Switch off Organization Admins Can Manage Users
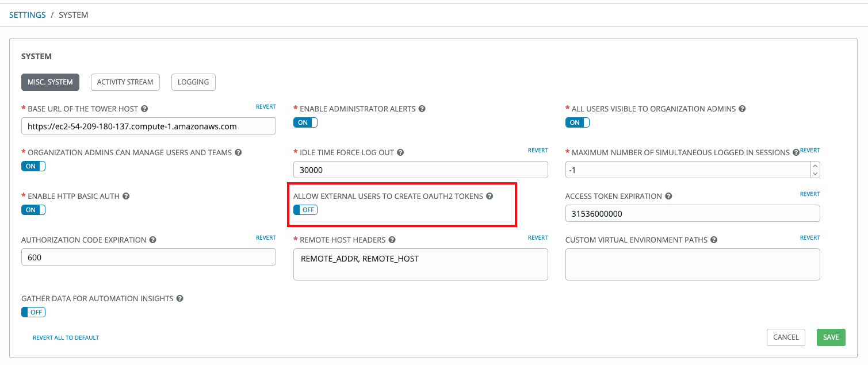Screen dimensions: 868x365 (33, 166)
